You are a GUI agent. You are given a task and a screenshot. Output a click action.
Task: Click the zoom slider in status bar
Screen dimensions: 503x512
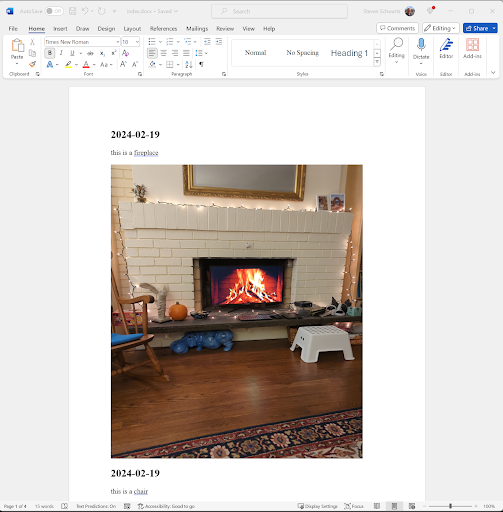[x=450, y=506]
